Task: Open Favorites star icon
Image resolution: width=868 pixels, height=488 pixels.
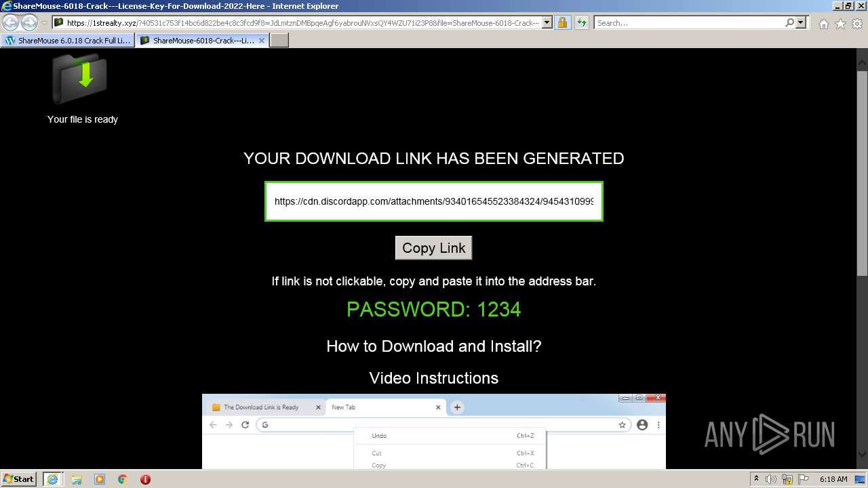Action: (x=840, y=24)
